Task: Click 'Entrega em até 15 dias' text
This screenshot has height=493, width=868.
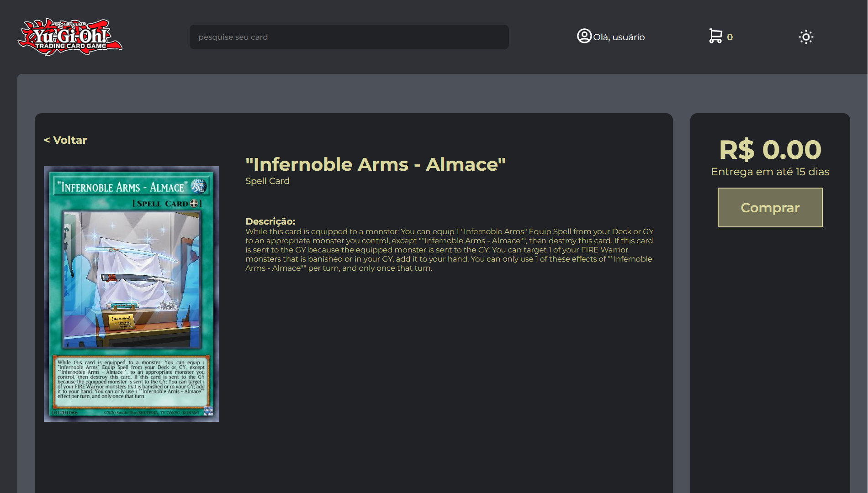Action: pyautogui.click(x=770, y=172)
